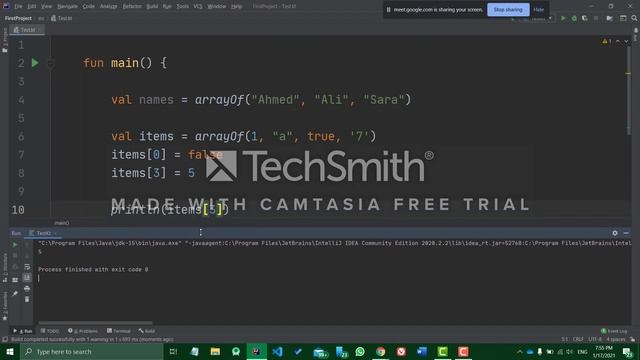Open Project Structure icon in top toolbar
Image resolution: width=640 pixels, height=360 pixels.
click(609, 18)
